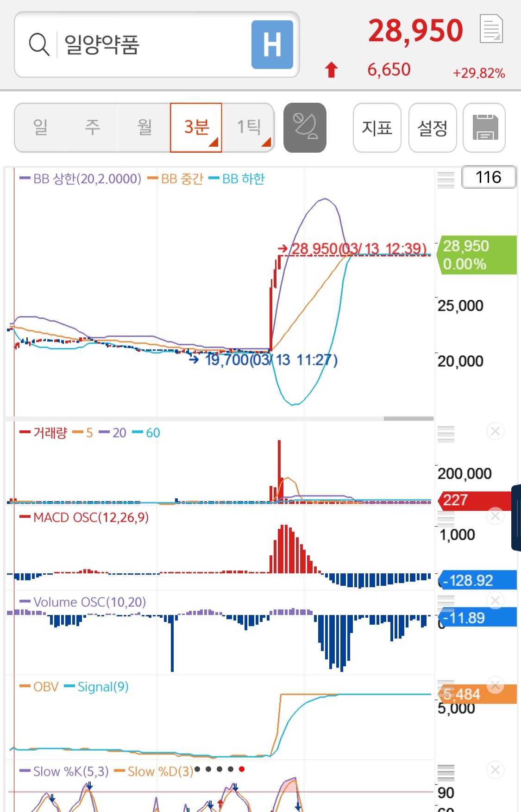Close the MACD OSC panel

coord(495,515)
